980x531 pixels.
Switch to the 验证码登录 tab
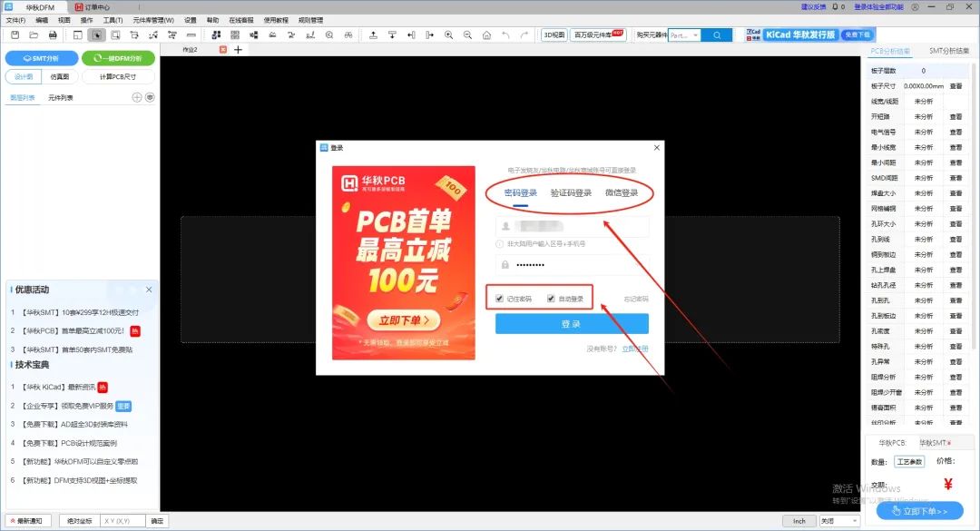[571, 192]
